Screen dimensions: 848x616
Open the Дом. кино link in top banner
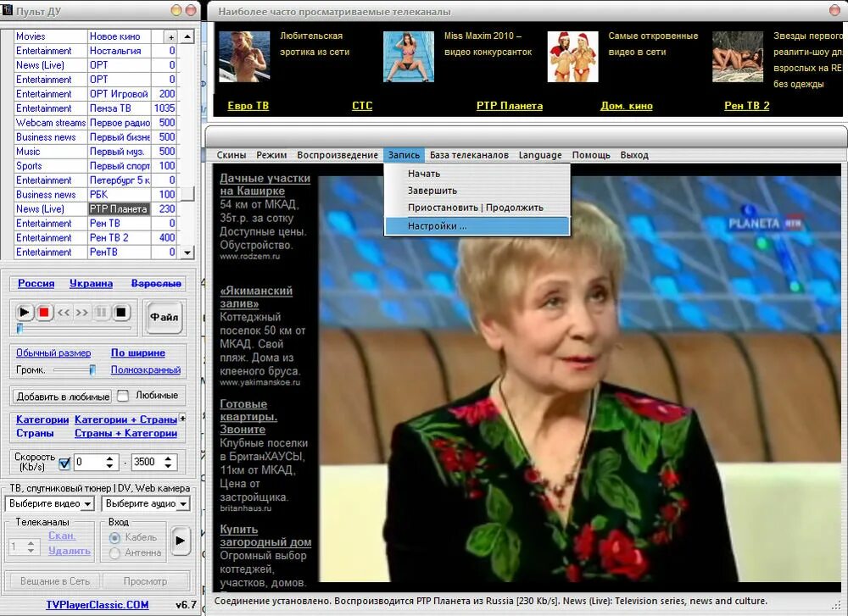pyautogui.click(x=627, y=105)
